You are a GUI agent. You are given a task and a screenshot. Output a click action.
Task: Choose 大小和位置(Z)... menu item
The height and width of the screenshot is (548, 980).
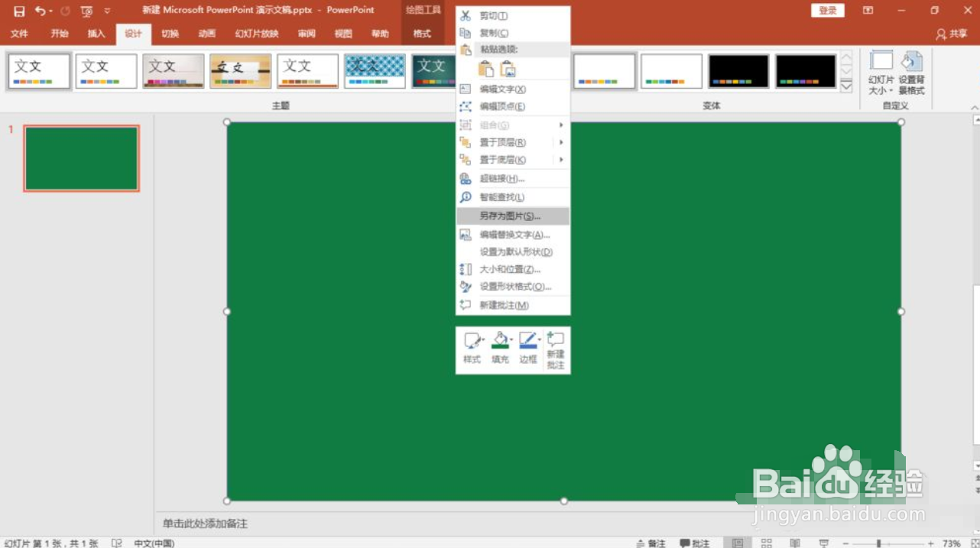pos(513,269)
